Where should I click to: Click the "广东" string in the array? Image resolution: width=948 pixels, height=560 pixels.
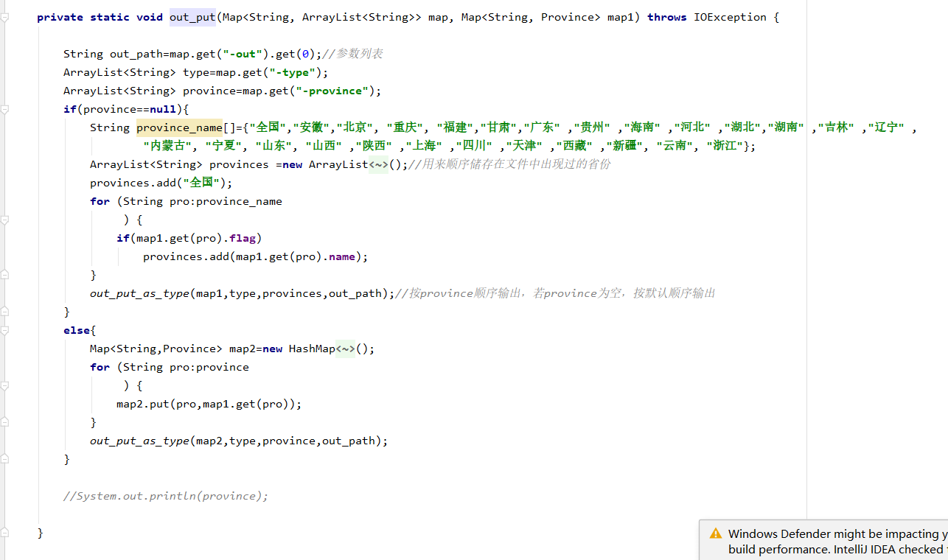point(541,127)
